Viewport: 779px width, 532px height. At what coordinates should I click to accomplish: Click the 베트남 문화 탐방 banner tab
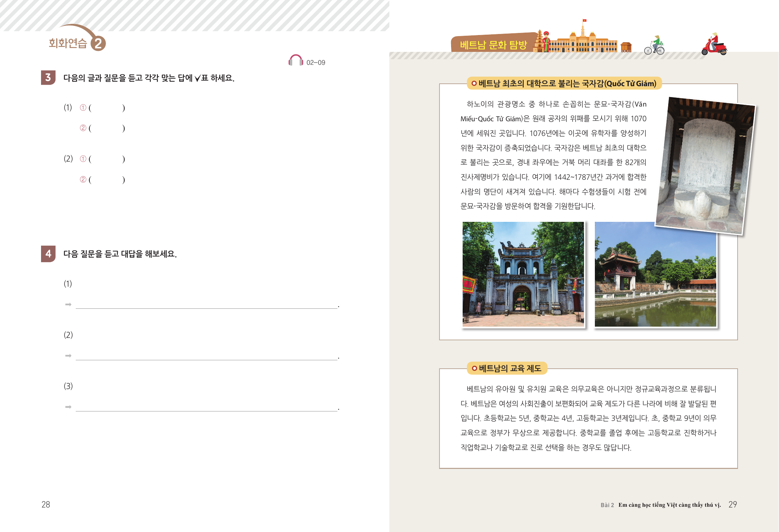tap(493, 45)
